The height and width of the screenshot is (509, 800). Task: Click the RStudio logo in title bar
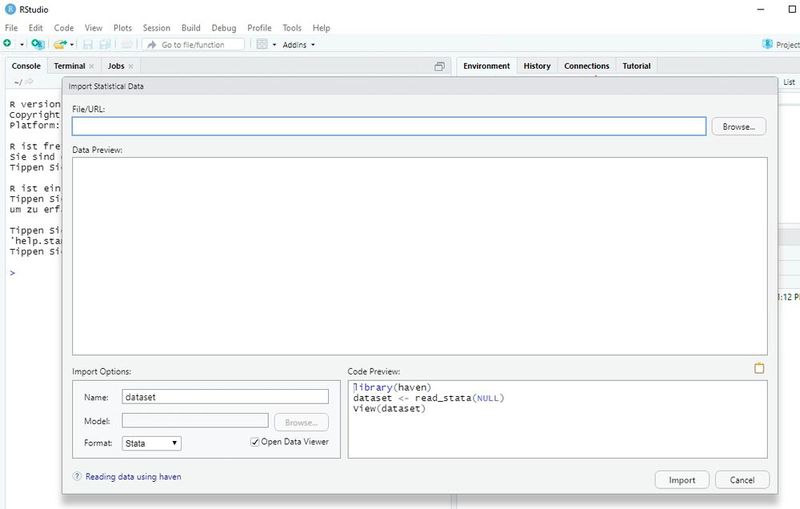point(10,9)
